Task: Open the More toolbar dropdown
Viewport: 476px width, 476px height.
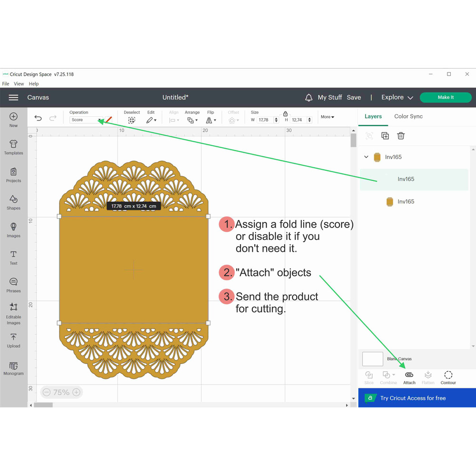Action: point(327,117)
